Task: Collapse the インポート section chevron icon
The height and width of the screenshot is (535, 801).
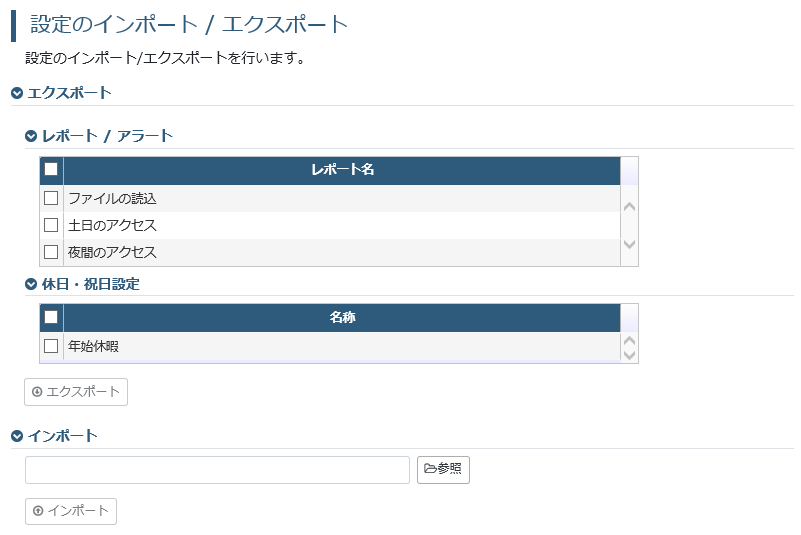Action: pyautogui.click(x=17, y=436)
